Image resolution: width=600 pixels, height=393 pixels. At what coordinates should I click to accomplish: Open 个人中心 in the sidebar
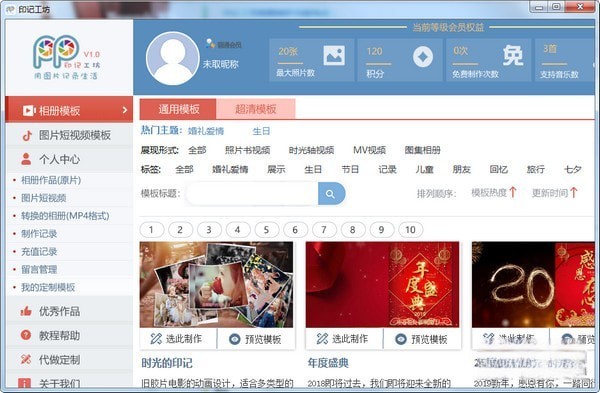[x=69, y=159]
